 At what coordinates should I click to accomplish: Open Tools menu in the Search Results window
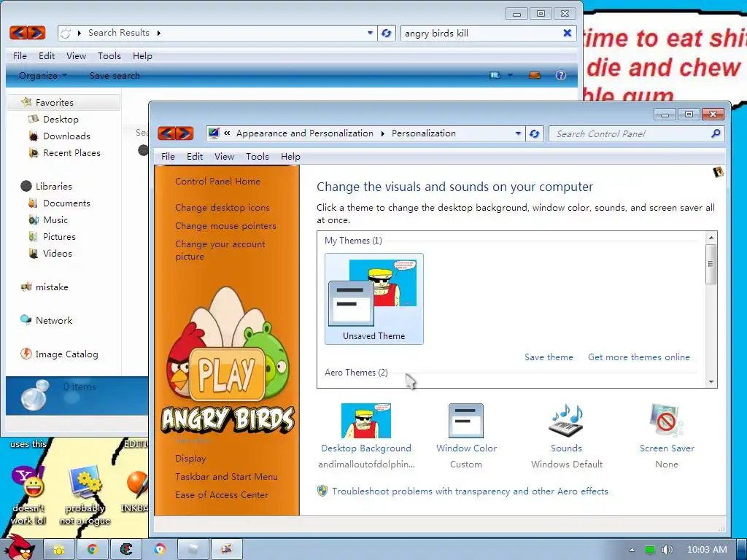[x=109, y=55]
